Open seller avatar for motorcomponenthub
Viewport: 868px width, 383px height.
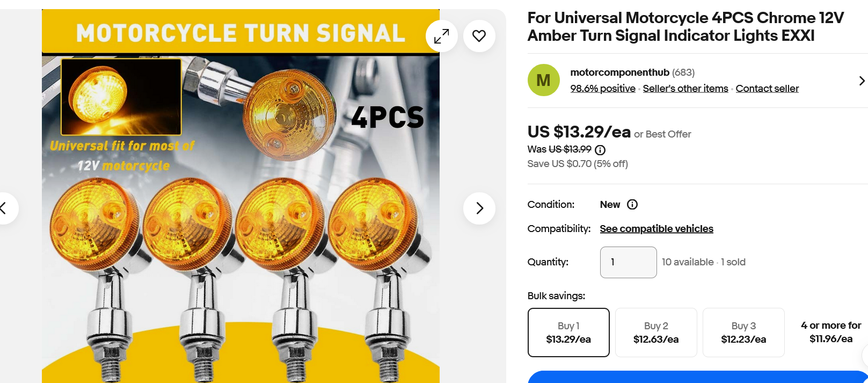pyautogui.click(x=543, y=80)
